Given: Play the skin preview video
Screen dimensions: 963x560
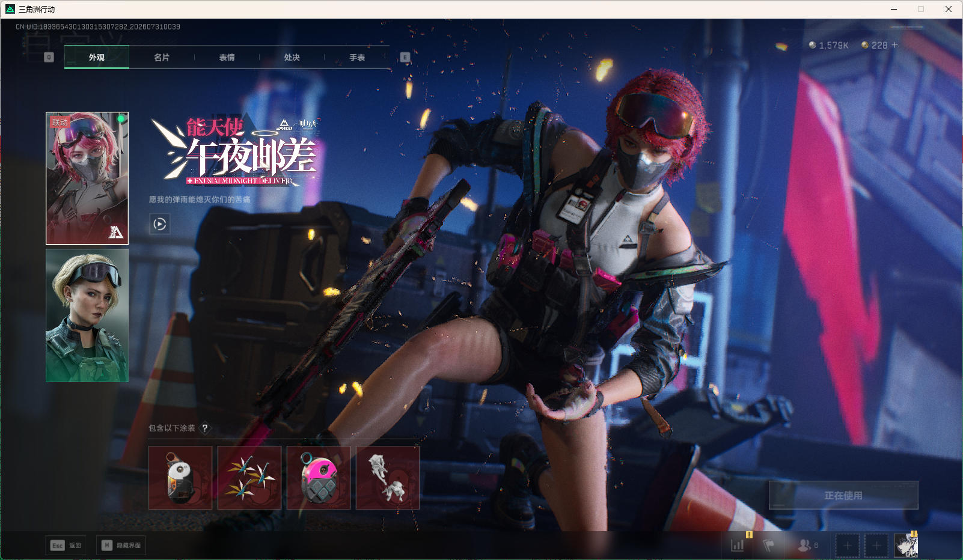Looking at the screenshot, I should 159,224.
